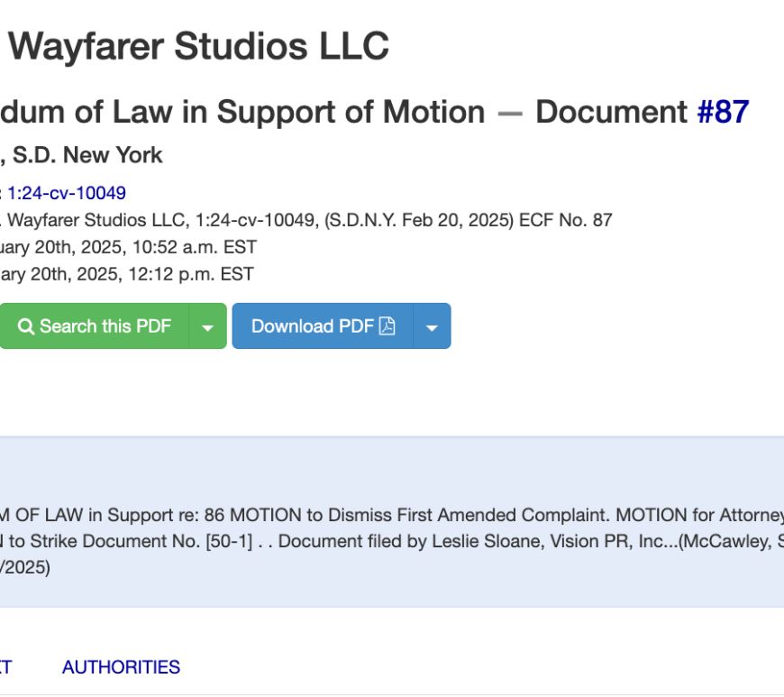Expand the caret beside Search this PDF
Screen dimensions: 784x697
[208, 326]
